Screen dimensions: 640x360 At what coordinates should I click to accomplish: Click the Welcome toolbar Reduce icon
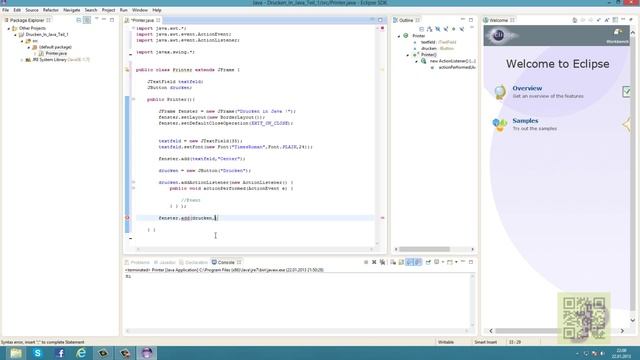(x=599, y=20)
